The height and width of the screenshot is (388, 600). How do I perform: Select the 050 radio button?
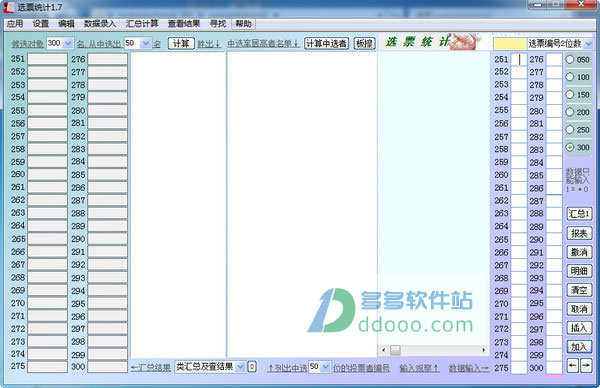point(570,59)
